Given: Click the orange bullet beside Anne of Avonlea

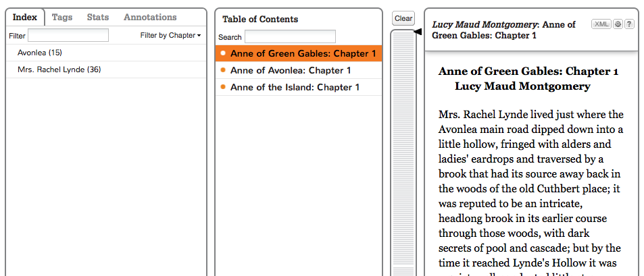Looking at the screenshot, I should (223, 70).
